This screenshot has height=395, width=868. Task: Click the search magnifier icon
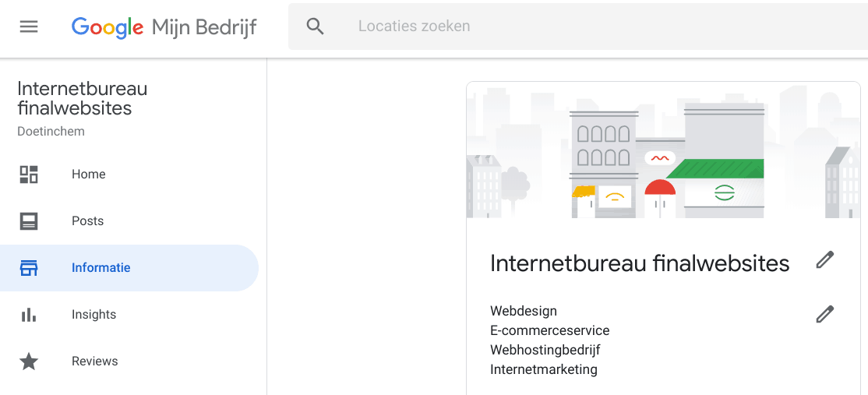(315, 26)
